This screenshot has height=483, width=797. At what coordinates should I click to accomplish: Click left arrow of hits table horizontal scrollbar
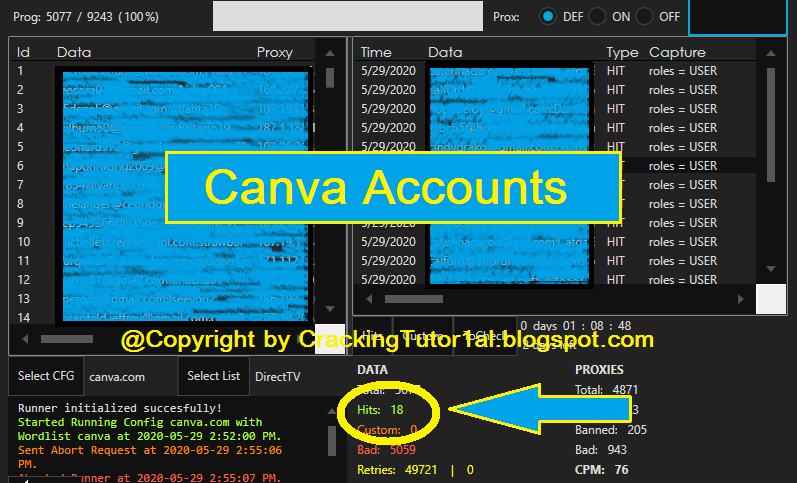(x=370, y=299)
